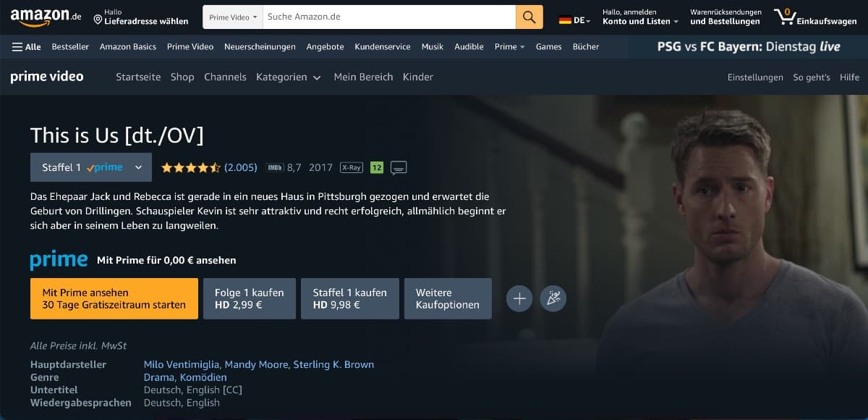
Task: Open Mein Bereich tab
Action: [363, 77]
